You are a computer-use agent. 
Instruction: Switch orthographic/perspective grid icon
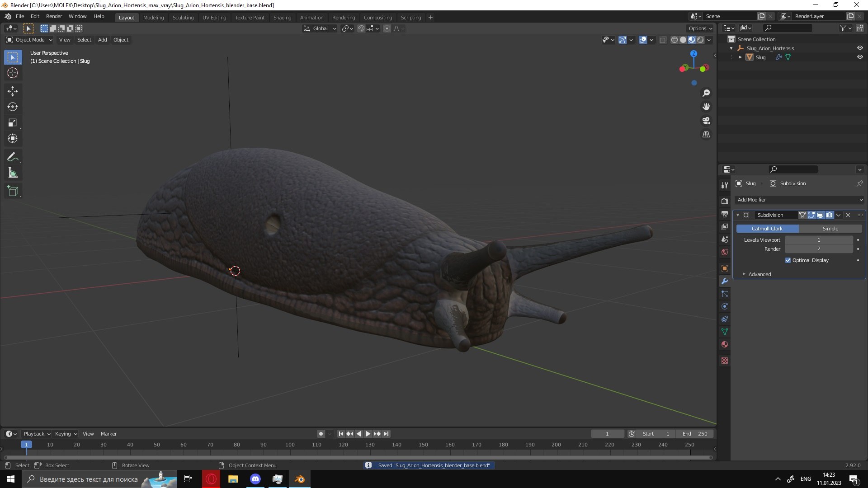[x=706, y=135]
